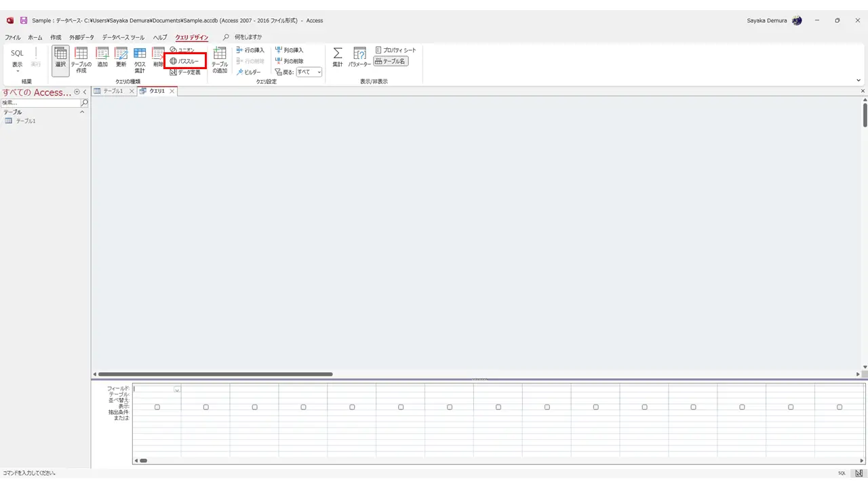Click the クロス集計 (Crosstab) query icon

point(140,60)
